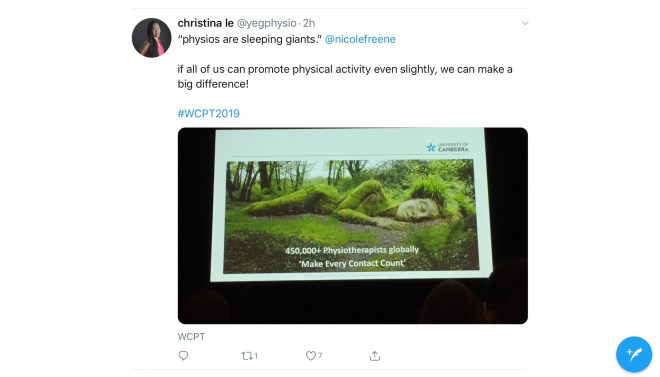Open christina le's profile avatar
Image resolution: width=660 pixels, height=377 pixels.
(x=152, y=38)
